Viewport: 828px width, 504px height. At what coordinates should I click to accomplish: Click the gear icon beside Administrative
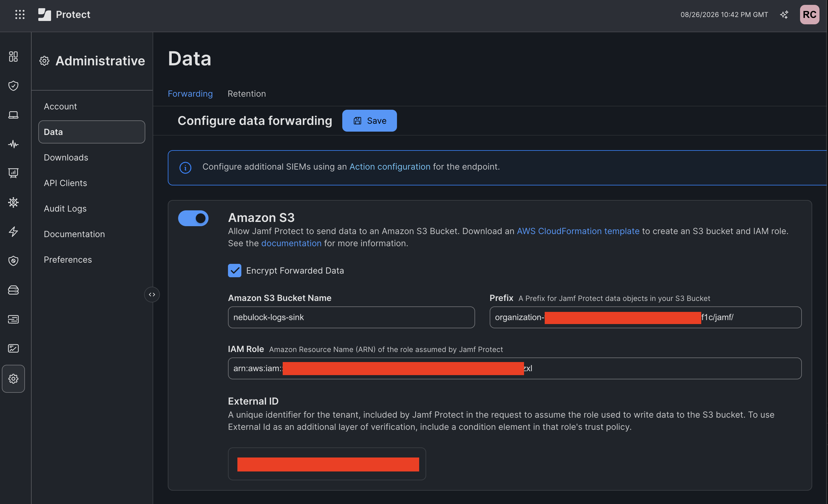(x=44, y=61)
